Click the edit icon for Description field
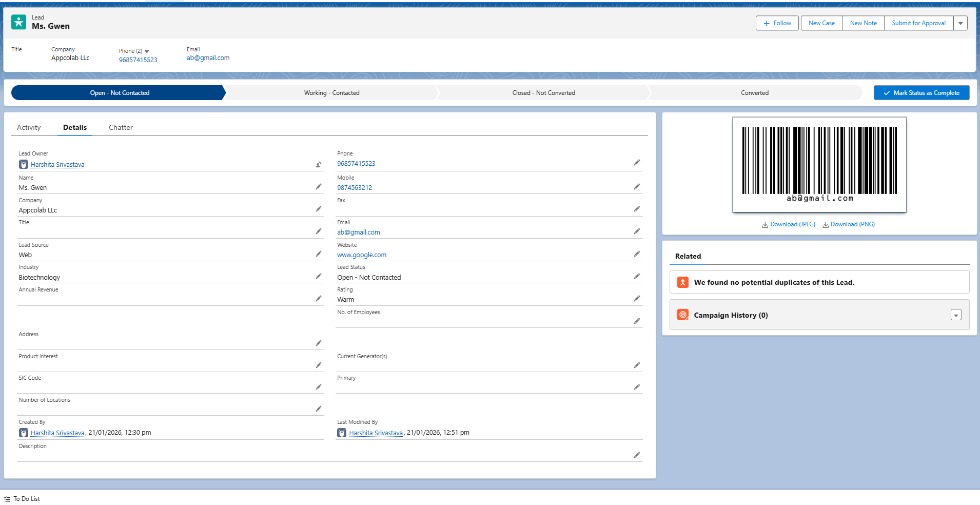 [637, 455]
